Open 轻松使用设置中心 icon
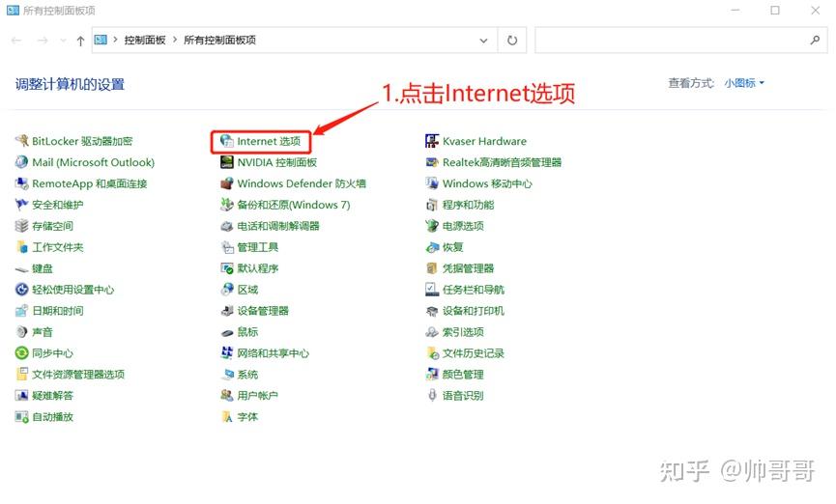This screenshot has height=504, width=836. 21,290
